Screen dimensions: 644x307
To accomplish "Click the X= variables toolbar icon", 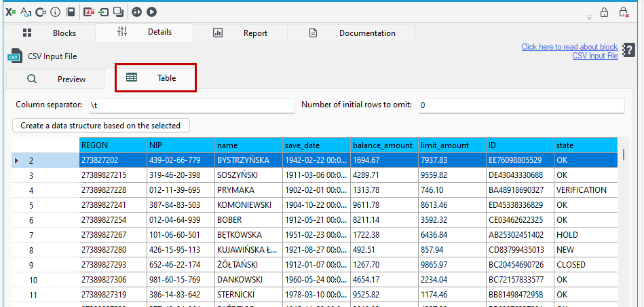I will pyautogui.click(x=11, y=12).
